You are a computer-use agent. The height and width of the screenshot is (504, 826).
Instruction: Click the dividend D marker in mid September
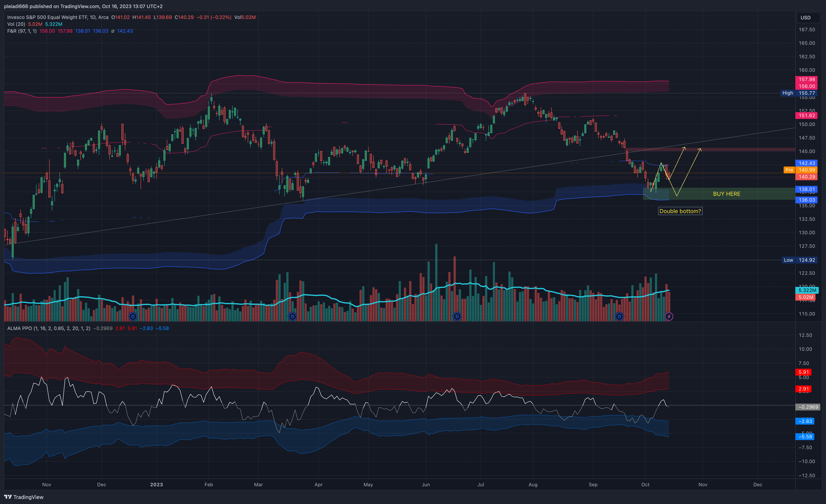tap(619, 317)
